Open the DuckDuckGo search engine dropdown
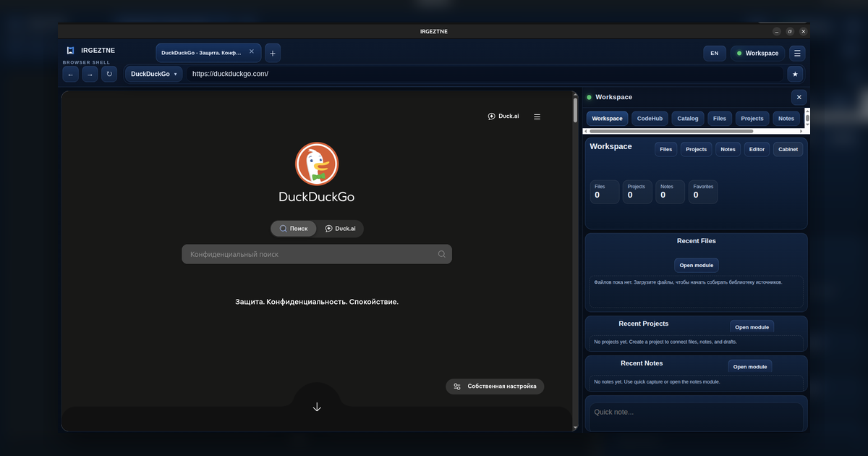The image size is (868, 456). coord(153,74)
